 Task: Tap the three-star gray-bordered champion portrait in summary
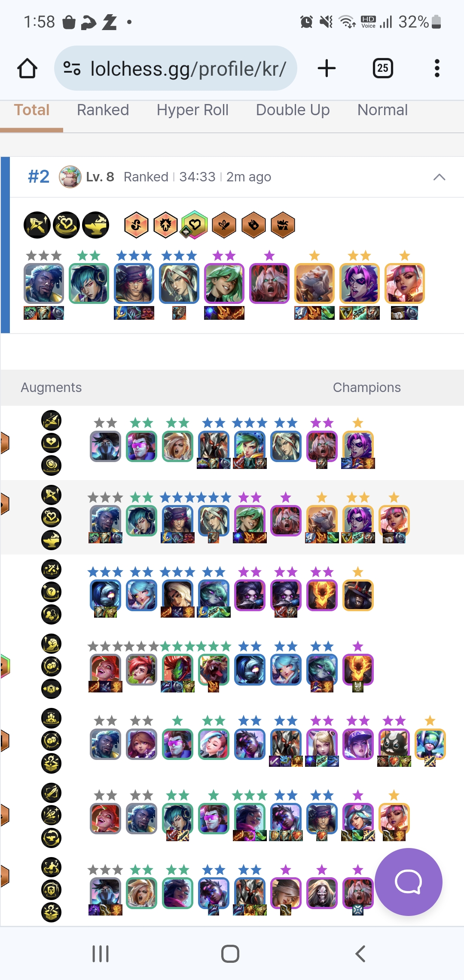[x=44, y=284]
